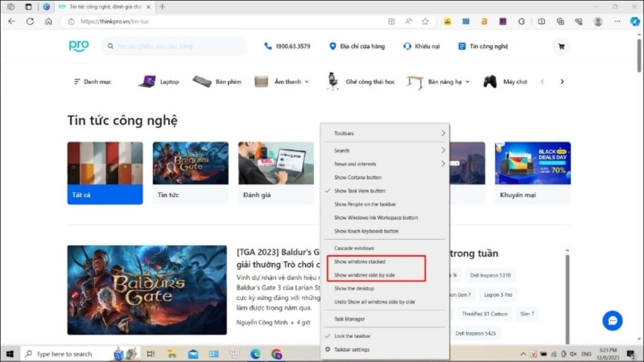Call hotline link 1900.63.3579
This screenshot has width=644, height=362.
tap(287, 46)
